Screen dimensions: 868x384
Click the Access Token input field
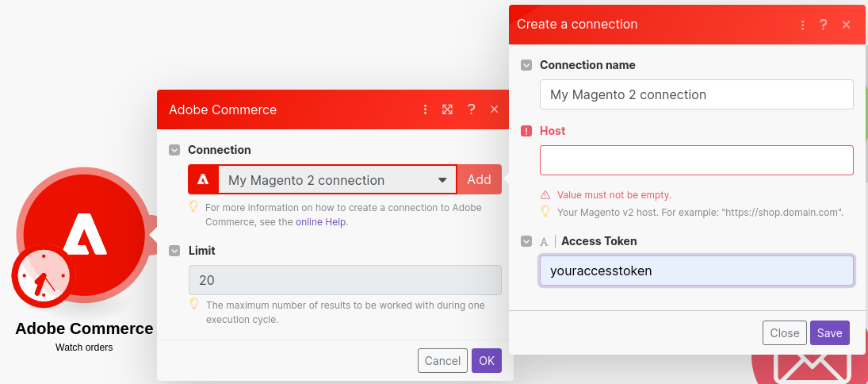click(x=696, y=271)
